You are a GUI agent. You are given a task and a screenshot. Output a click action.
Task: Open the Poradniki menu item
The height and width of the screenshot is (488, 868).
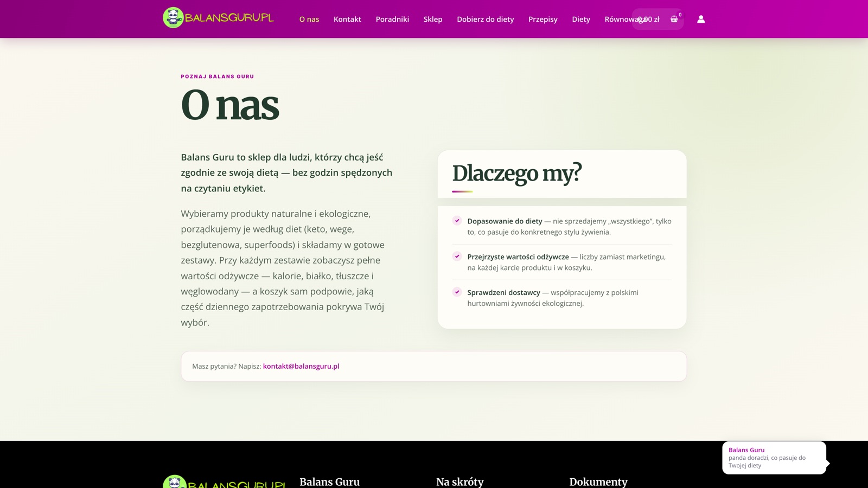point(392,19)
